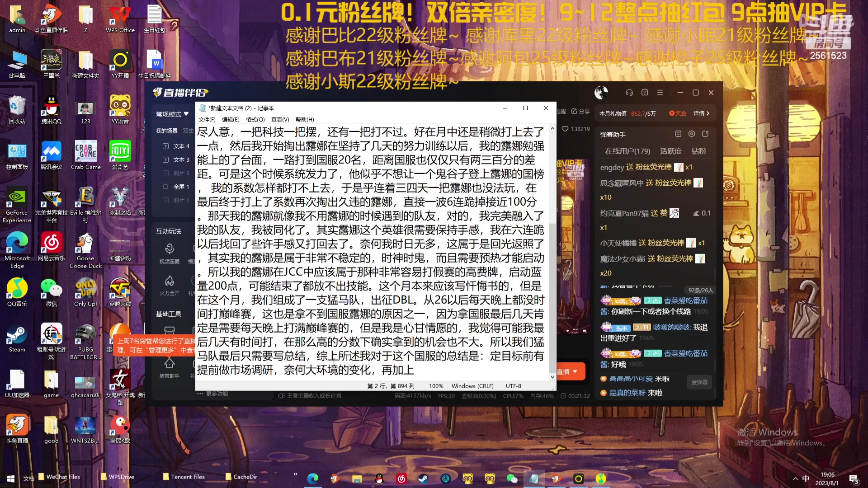
Task: Pop out the 弹幕助手 panel
Action: 705,134
